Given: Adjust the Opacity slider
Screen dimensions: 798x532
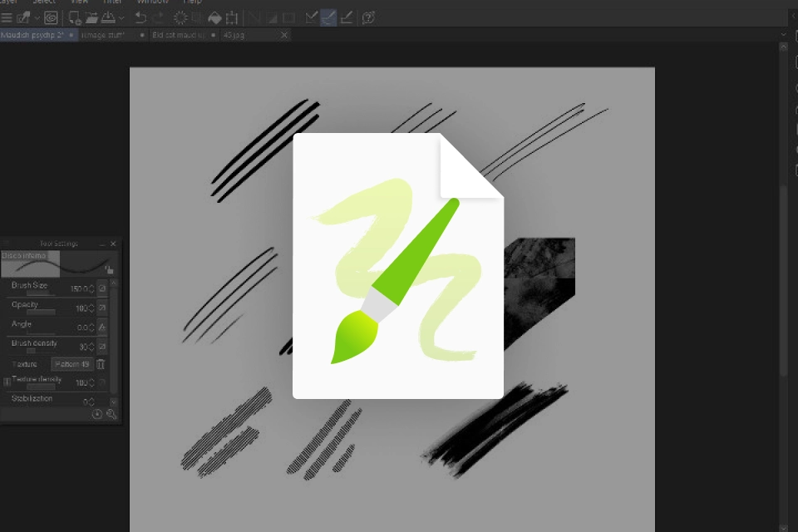Looking at the screenshot, I should click(x=41, y=312).
